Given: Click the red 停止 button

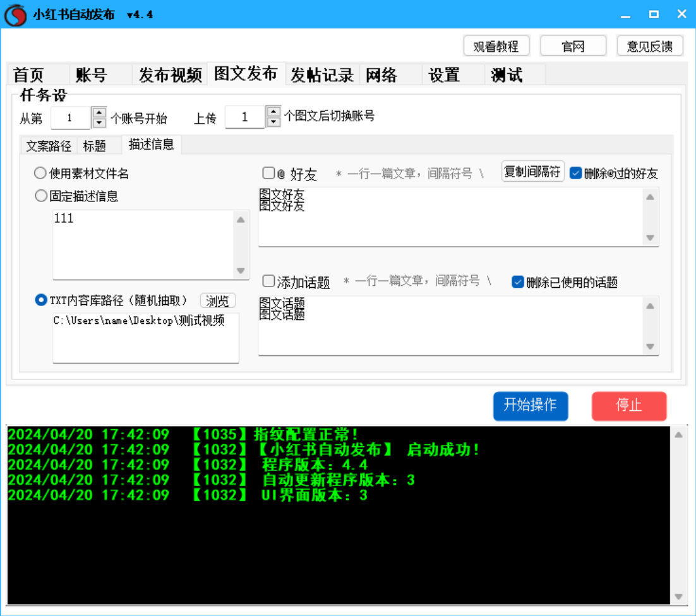Looking at the screenshot, I should click(x=629, y=405).
